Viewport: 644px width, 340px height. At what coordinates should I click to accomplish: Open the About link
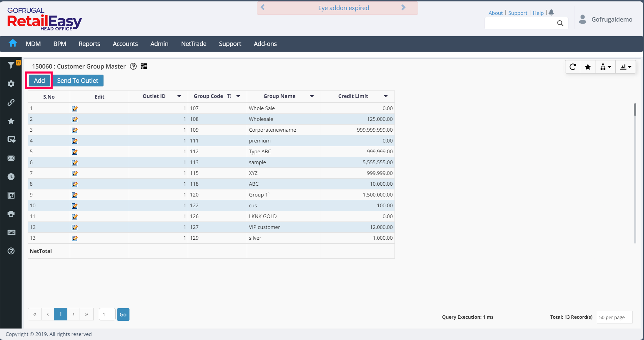[496, 13]
